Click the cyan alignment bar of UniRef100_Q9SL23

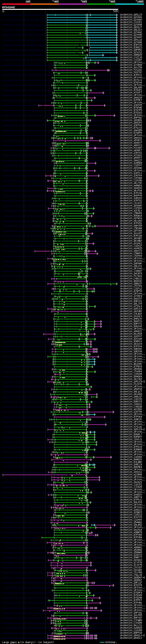tap(82, 15)
